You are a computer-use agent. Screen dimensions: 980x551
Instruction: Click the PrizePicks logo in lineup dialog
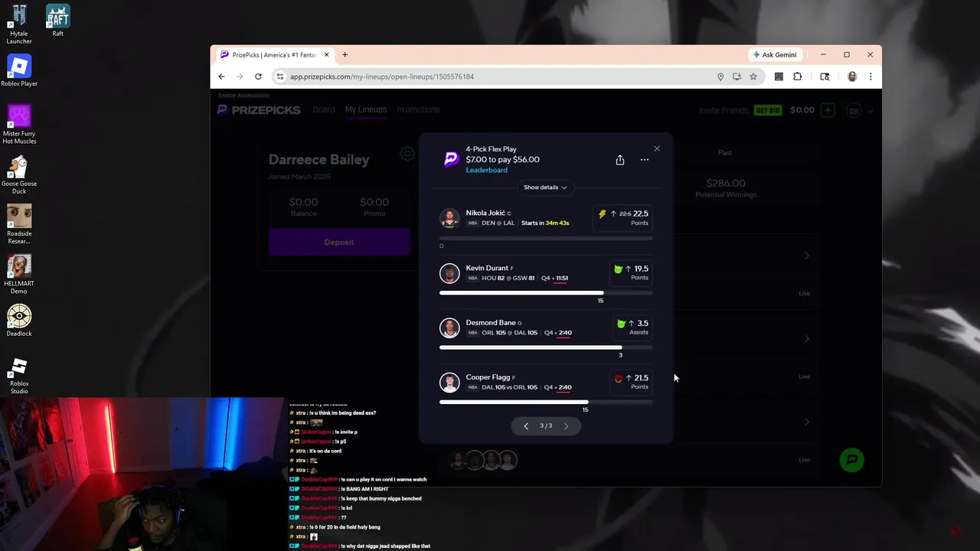coord(451,159)
